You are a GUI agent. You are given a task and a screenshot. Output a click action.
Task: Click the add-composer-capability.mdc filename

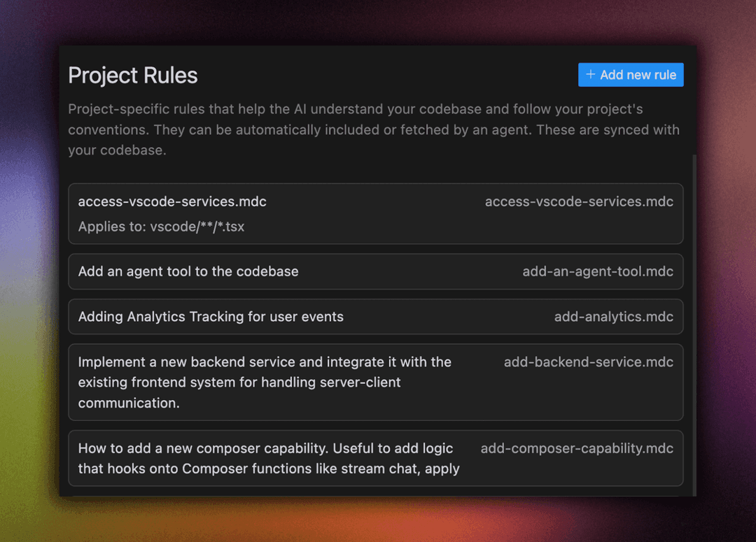(x=577, y=448)
